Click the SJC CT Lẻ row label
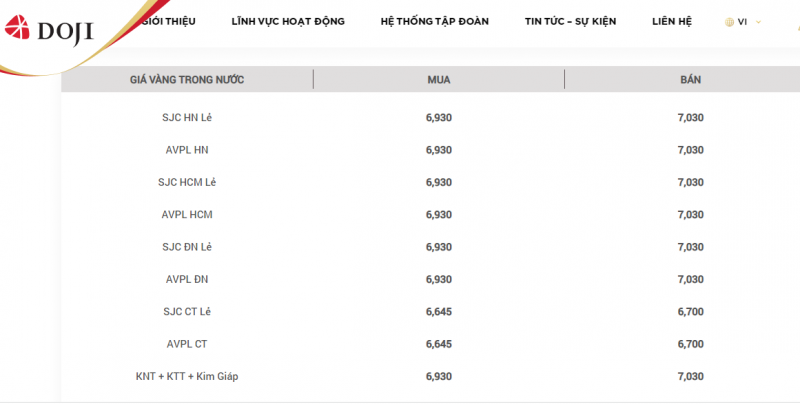800x404 pixels. click(x=187, y=311)
